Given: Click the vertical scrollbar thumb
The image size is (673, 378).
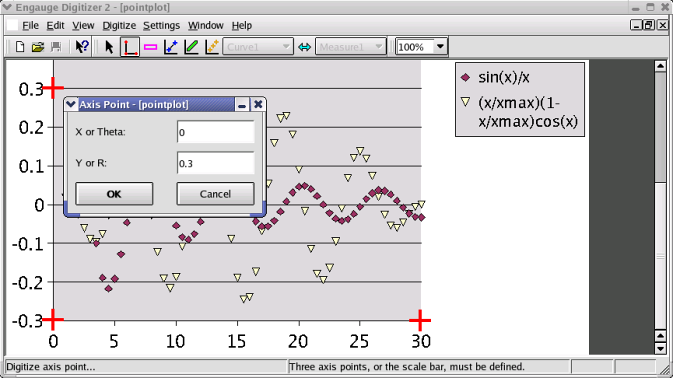Looking at the screenshot, I should point(660,127).
